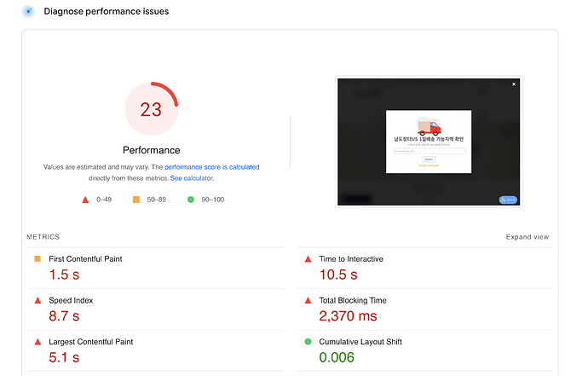Click the red triangle beside Total Blocking Time
The width and height of the screenshot is (588, 376).
click(x=308, y=300)
